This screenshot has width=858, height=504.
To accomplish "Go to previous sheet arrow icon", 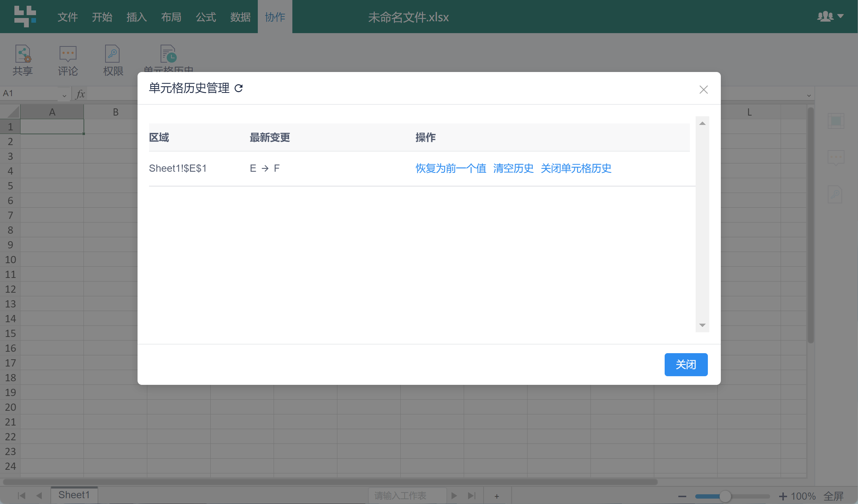I will coord(39,496).
